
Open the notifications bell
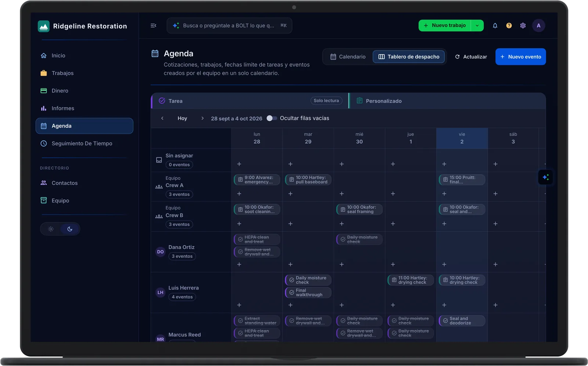click(495, 25)
